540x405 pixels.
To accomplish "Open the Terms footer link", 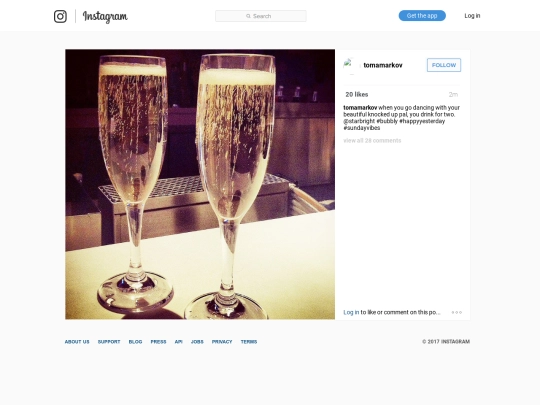I will (249, 342).
